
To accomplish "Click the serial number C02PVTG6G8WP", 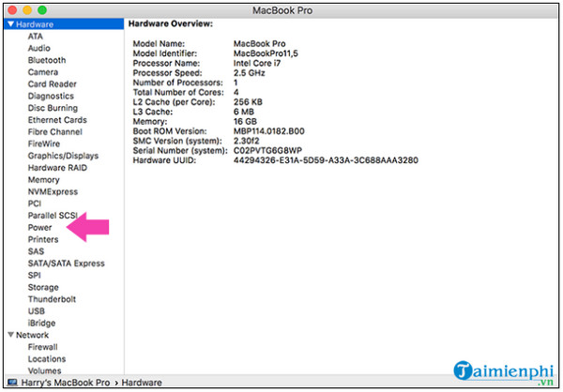I will (267, 150).
